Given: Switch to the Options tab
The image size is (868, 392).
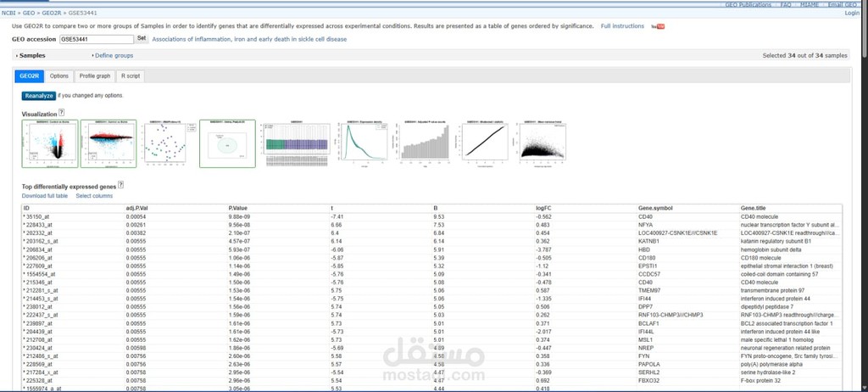Looking at the screenshot, I should click(x=58, y=76).
